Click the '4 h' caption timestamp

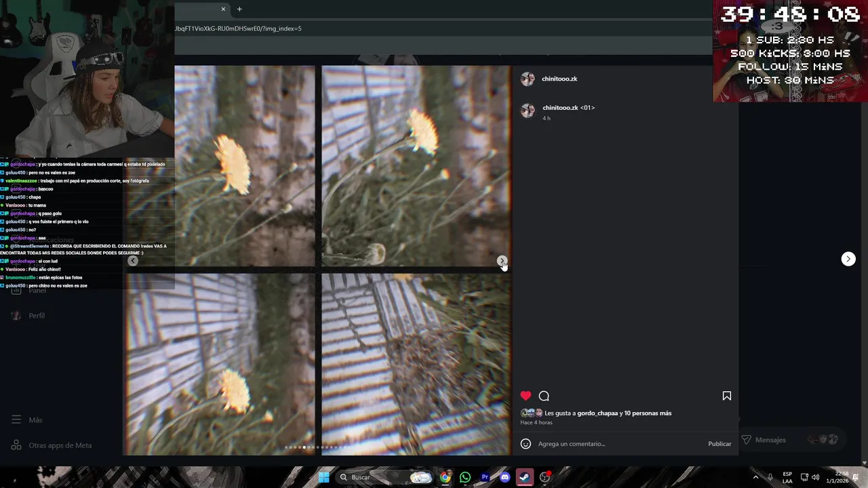(x=547, y=119)
